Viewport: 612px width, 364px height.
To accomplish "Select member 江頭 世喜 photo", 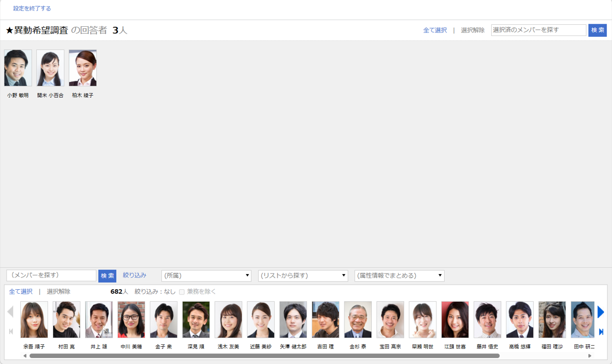I will [455, 320].
